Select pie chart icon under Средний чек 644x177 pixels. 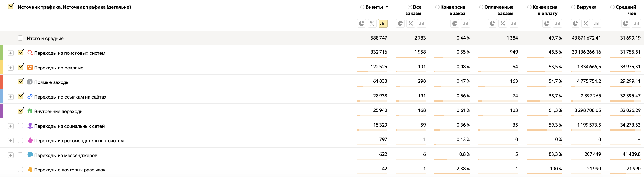[x=625, y=23]
